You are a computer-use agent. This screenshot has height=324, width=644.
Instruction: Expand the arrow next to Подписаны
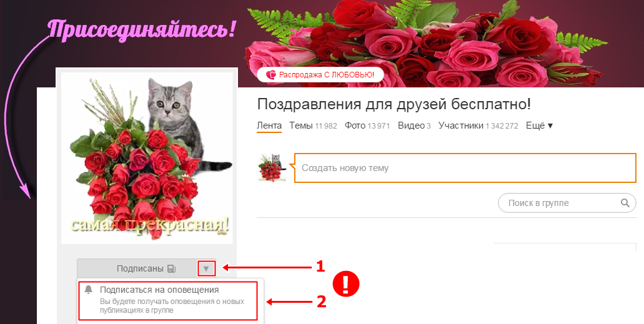click(x=206, y=268)
